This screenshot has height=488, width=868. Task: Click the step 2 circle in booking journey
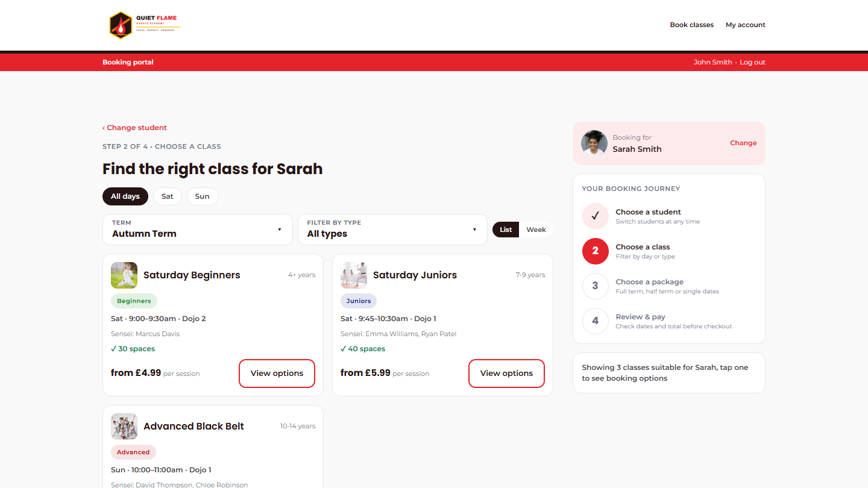tap(596, 251)
